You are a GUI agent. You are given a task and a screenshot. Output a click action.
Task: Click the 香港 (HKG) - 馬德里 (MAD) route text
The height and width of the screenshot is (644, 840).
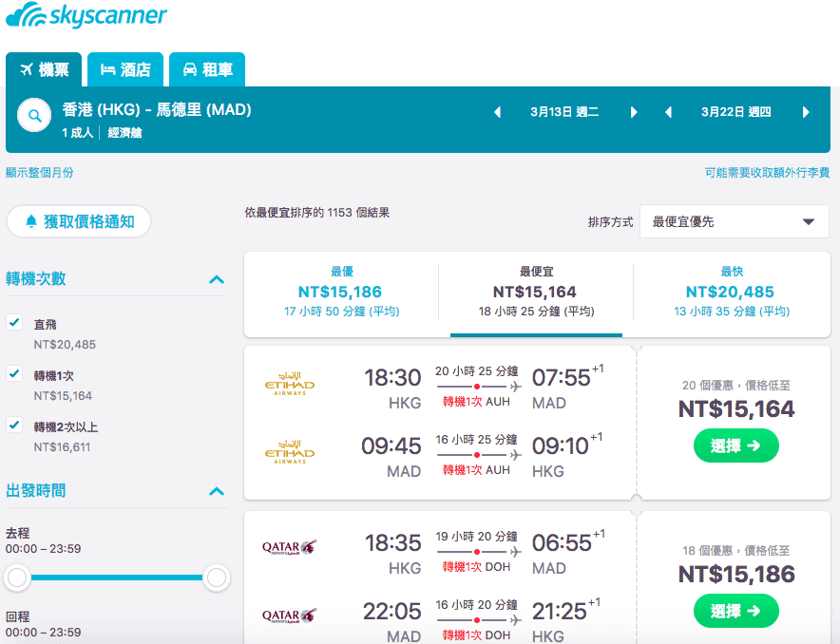[157, 110]
